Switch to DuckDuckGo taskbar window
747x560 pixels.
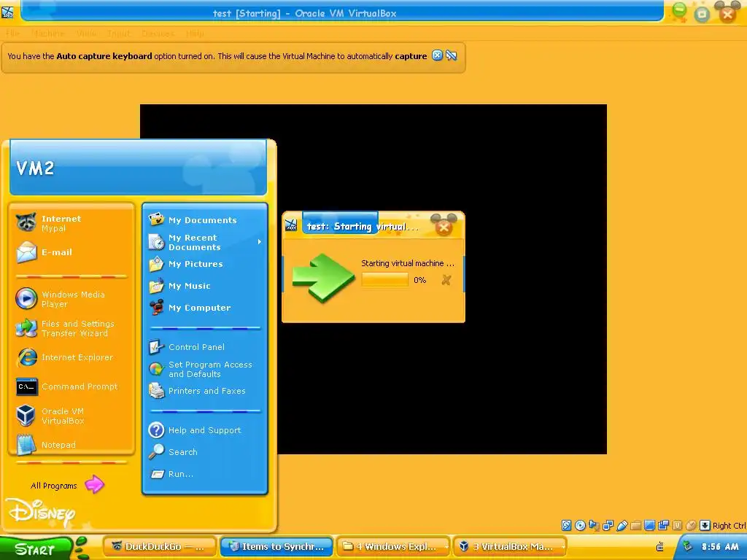click(160, 546)
